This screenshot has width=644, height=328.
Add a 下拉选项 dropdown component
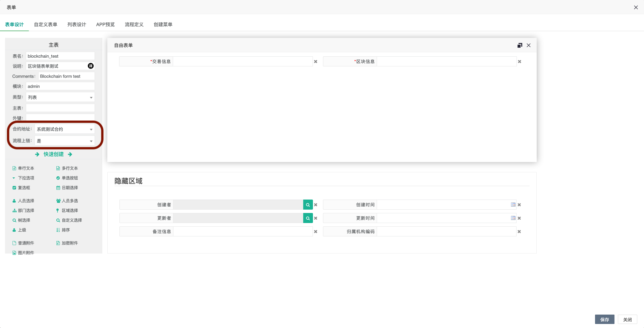(x=25, y=178)
